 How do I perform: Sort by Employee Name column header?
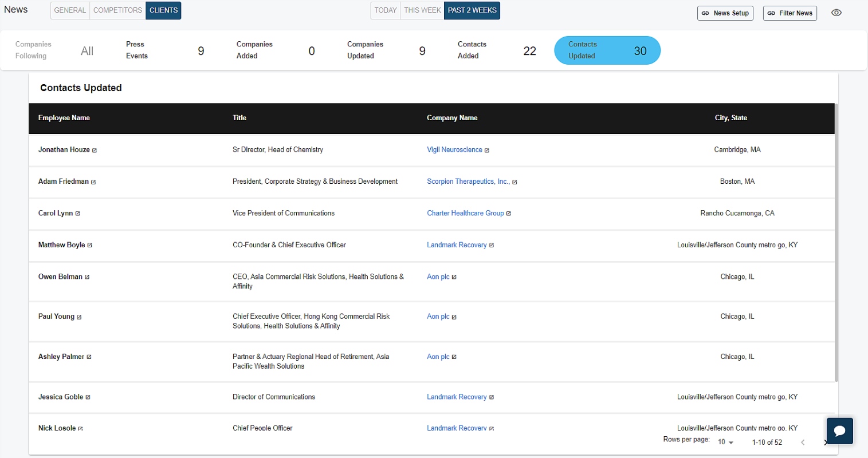click(64, 118)
